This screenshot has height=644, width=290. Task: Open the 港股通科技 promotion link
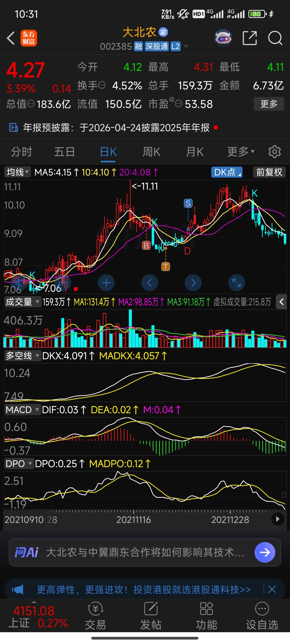click(x=144, y=590)
